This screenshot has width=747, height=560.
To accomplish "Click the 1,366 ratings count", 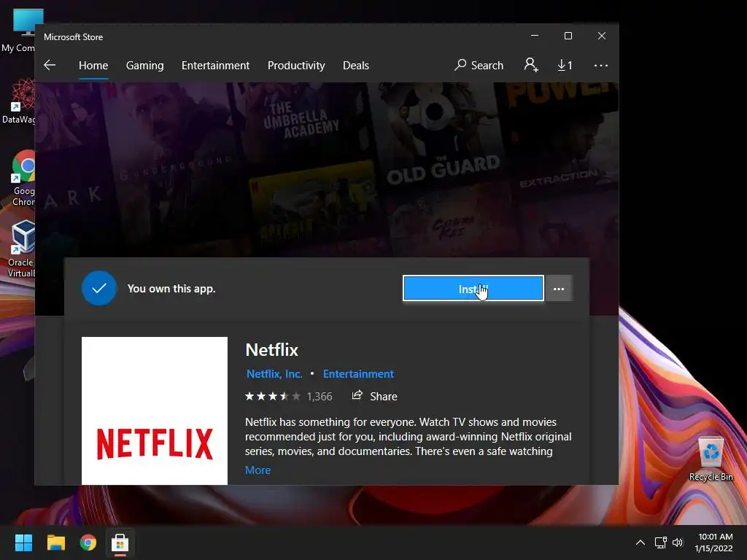I will [320, 396].
